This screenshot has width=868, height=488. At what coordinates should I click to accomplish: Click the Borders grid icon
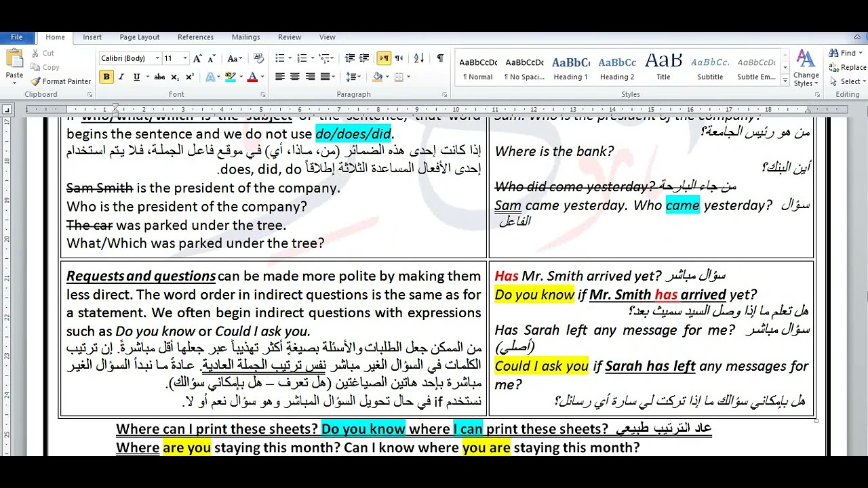click(399, 77)
